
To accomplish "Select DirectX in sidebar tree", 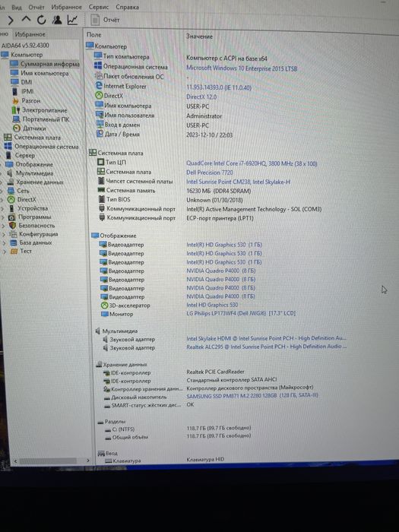I will click(x=22, y=199).
